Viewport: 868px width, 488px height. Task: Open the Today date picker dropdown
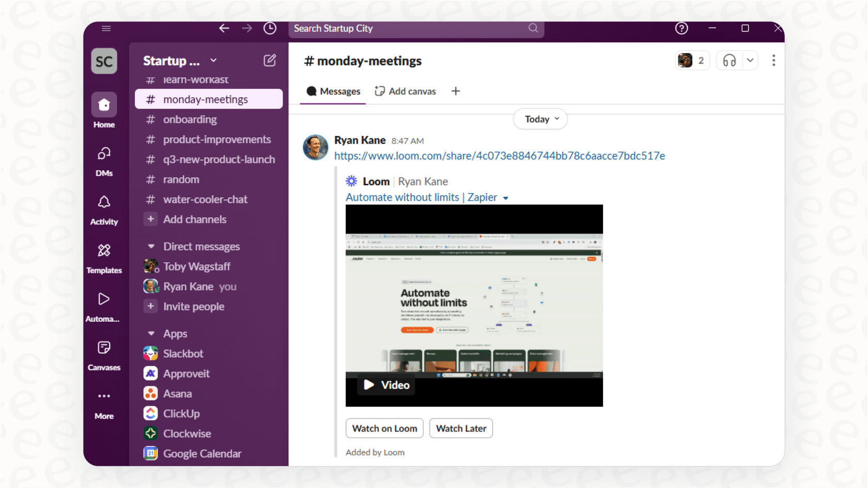[539, 119]
